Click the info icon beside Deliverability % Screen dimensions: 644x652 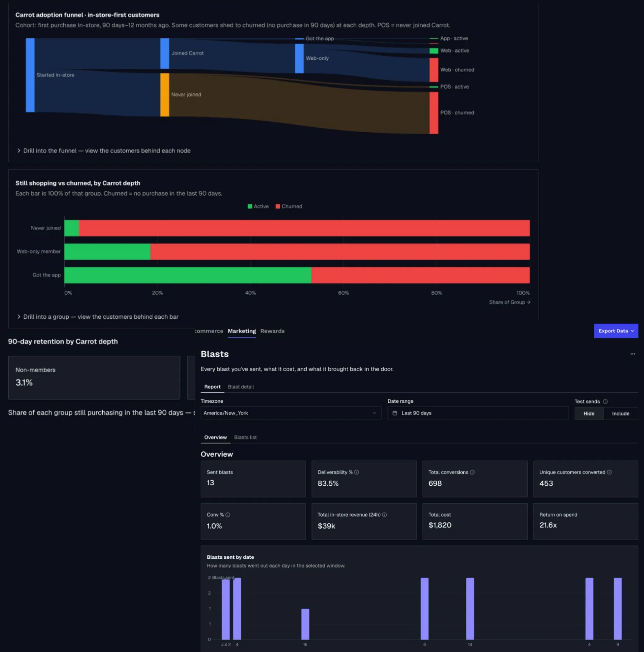point(356,472)
